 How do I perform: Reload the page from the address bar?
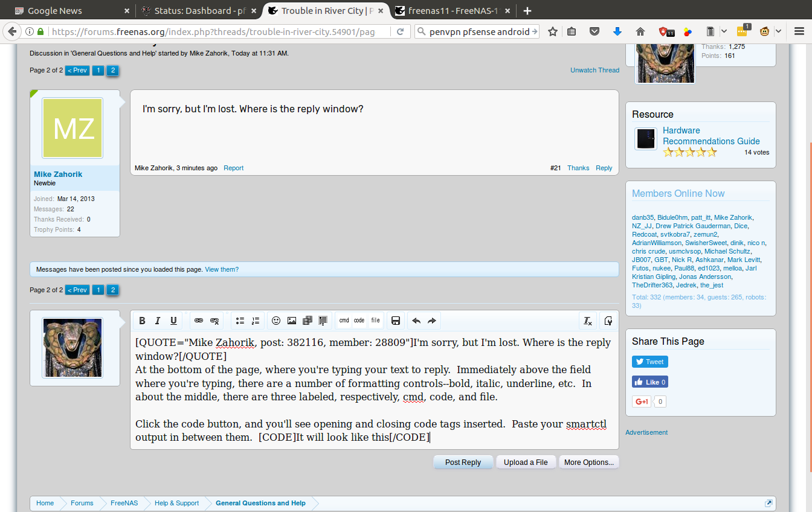pos(399,31)
